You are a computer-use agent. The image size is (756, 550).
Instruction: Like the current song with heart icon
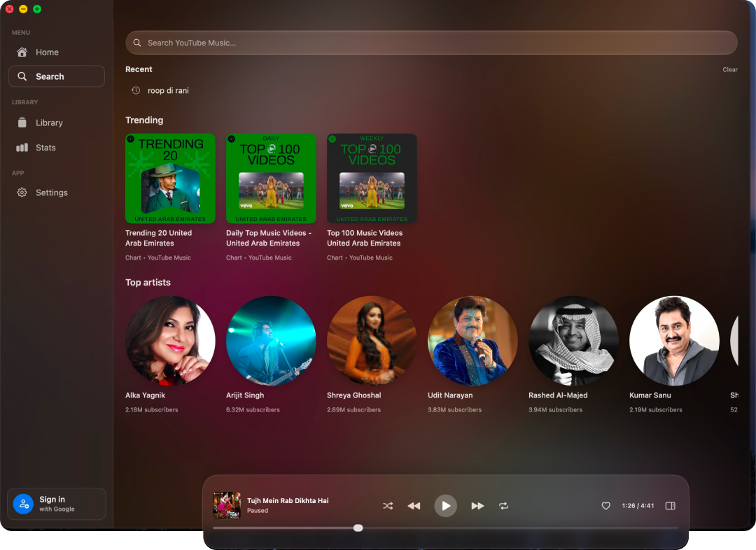coord(605,506)
